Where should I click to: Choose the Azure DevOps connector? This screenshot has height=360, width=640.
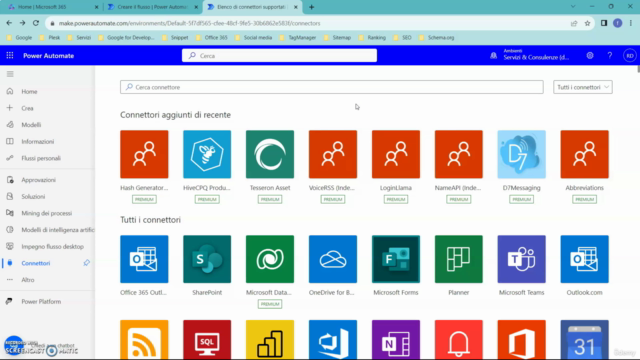333,340
